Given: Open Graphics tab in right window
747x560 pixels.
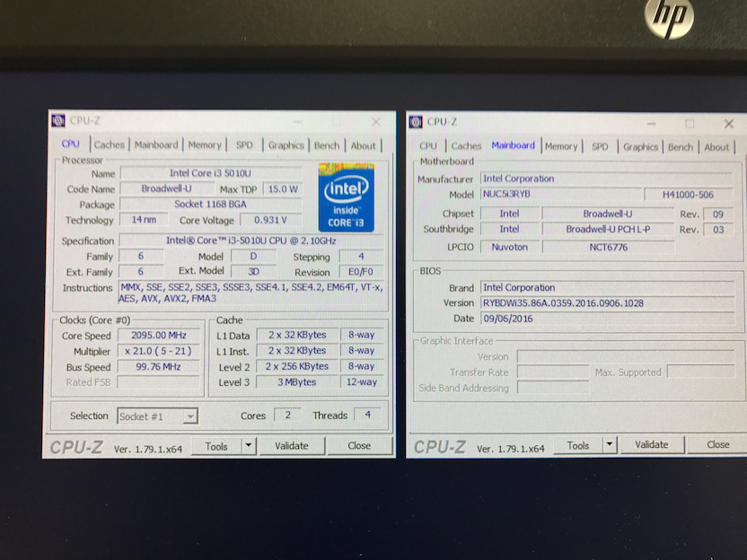Looking at the screenshot, I should point(640,147).
